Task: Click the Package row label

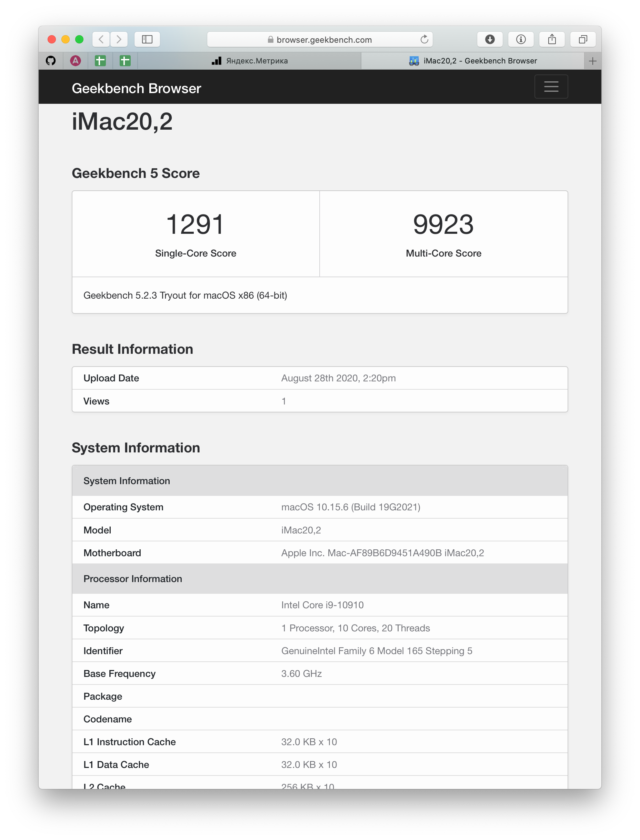Action: pos(103,697)
